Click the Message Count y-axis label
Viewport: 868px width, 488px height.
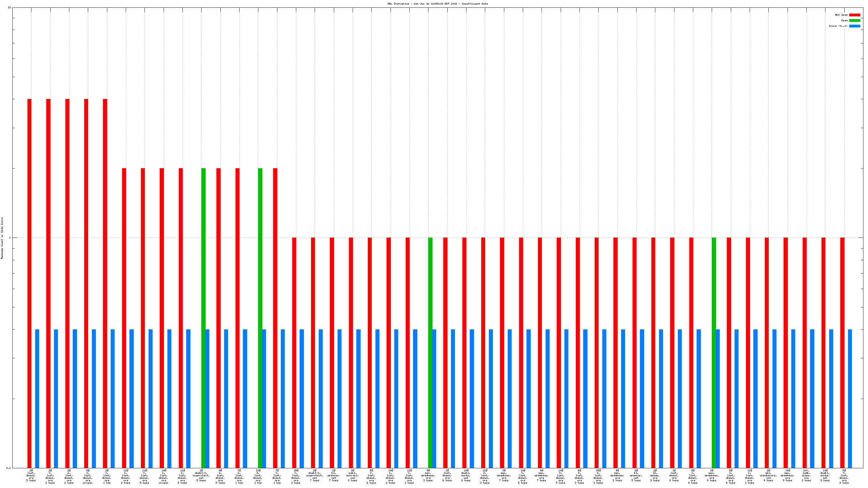point(2,238)
